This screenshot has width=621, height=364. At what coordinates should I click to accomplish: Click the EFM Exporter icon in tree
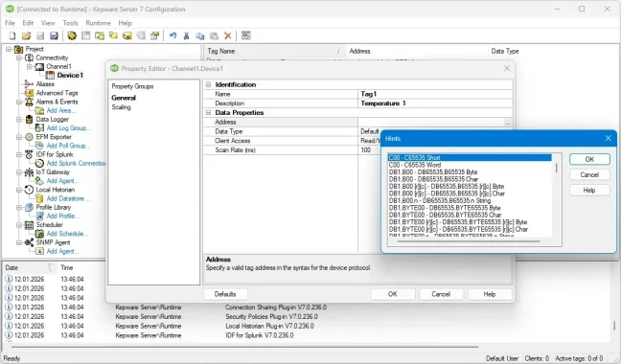point(29,137)
